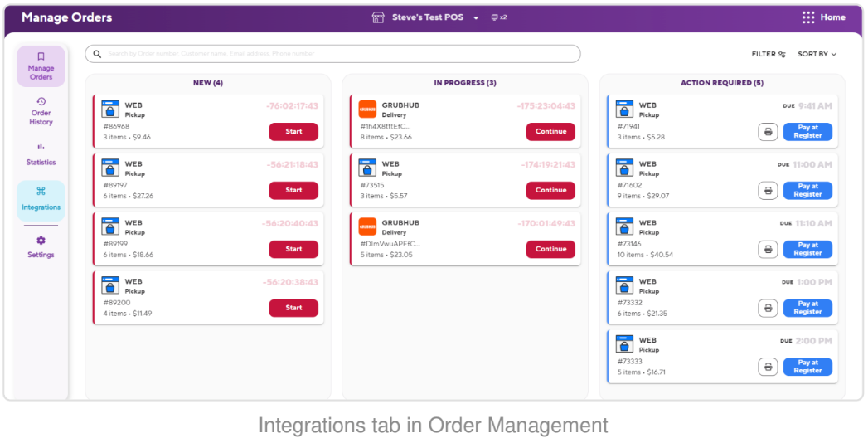868x443 pixels.
Task: Start order #89199
Action: click(x=293, y=249)
